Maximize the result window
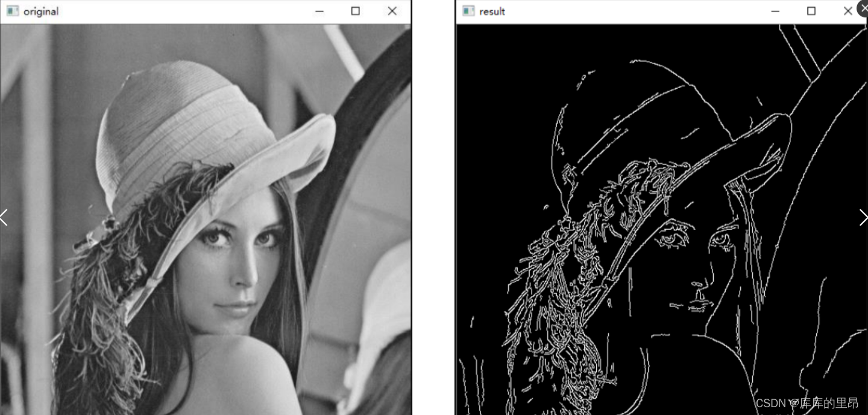Image resolution: width=868 pixels, height=415 pixels. click(x=811, y=11)
